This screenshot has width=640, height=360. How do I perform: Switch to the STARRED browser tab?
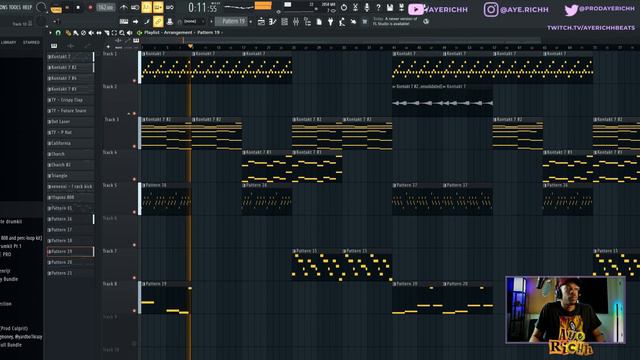tap(31, 42)
